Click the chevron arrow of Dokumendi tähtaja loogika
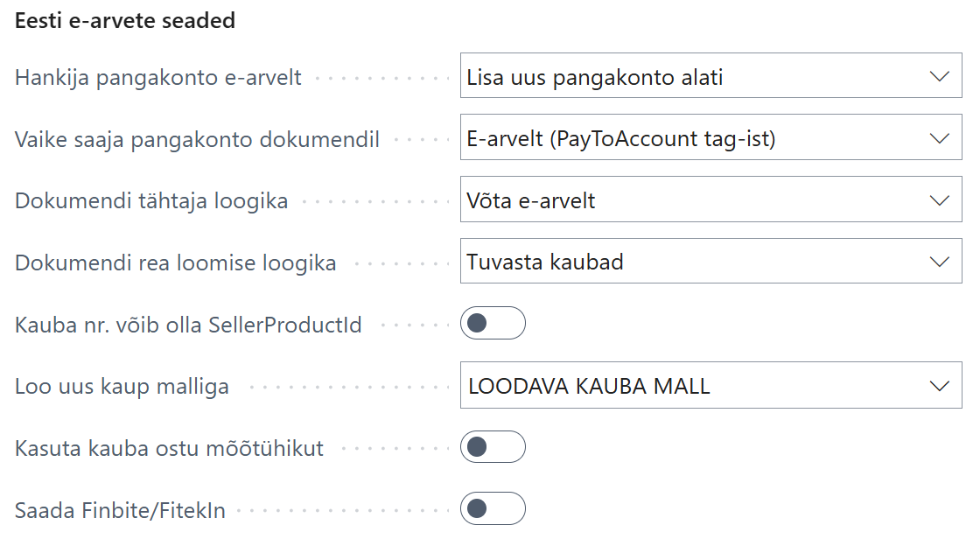The image size is (980, 553). (x=939, y=200)
